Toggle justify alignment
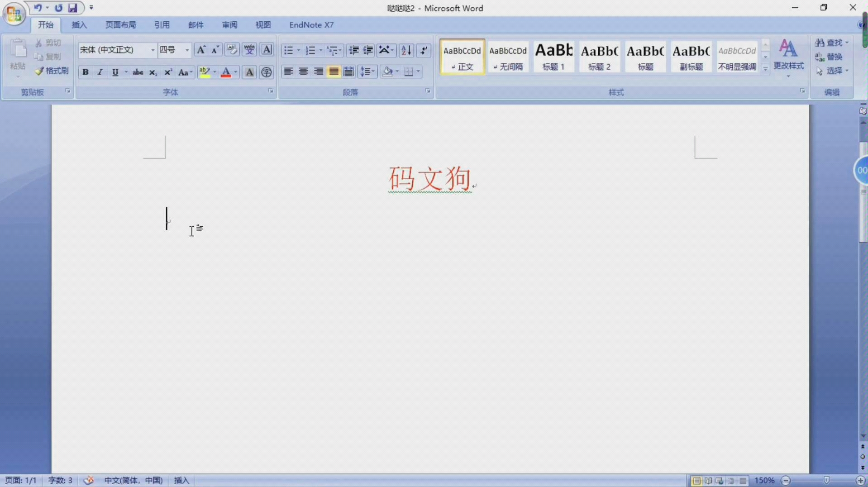Screen dimensions: 868x487 coord(334,72)
